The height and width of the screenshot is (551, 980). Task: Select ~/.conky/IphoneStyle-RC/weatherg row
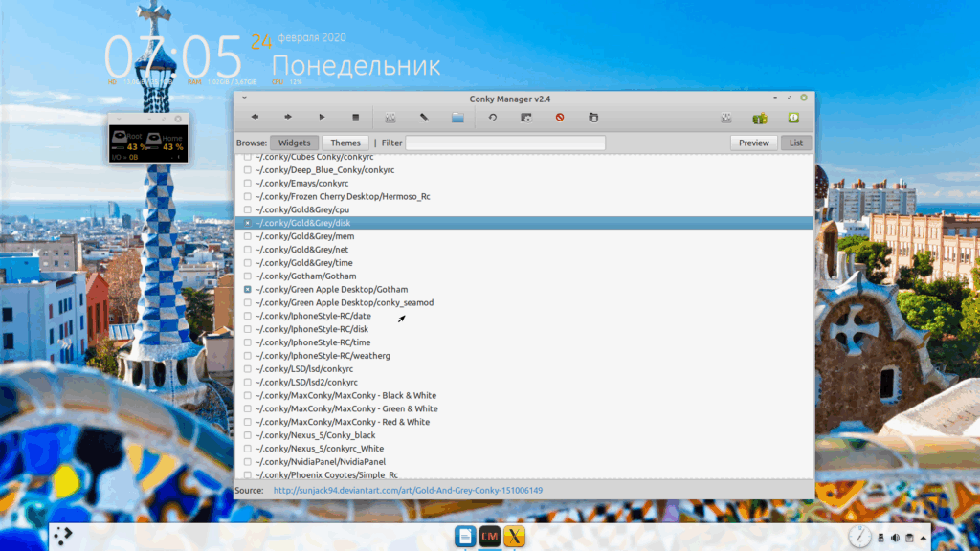coord(523,356)
